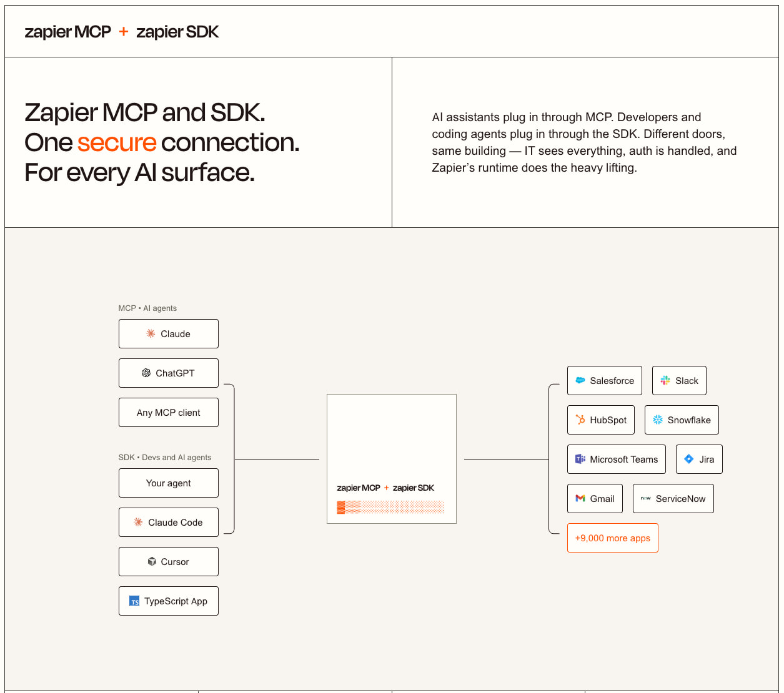The width and height of the screenshot is (784, 693).
Task: Click the Claude starburst icon
Action: tap(151, 334)
